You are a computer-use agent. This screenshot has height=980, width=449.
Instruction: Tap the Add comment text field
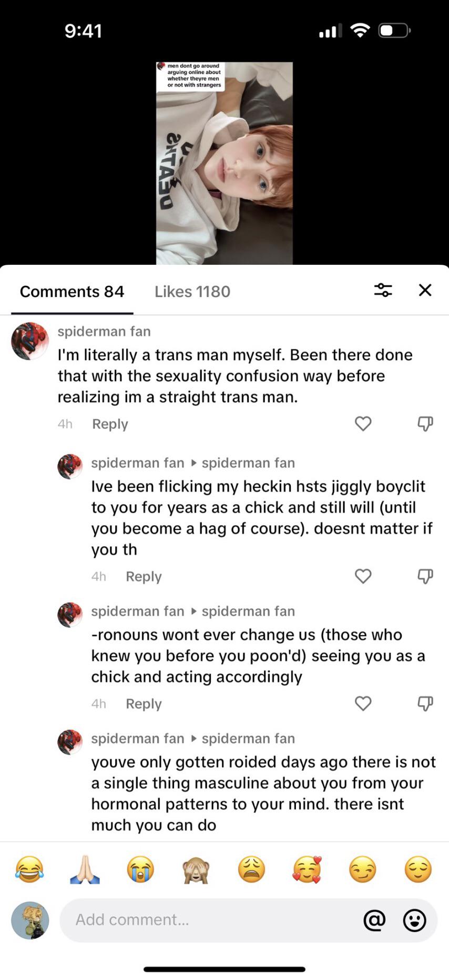[210, 919]
